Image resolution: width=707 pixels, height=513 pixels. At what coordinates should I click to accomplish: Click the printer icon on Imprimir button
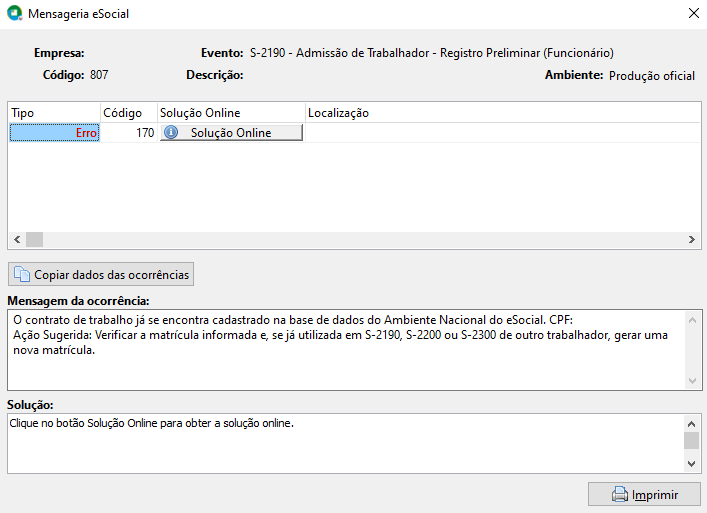click(620, 494)
